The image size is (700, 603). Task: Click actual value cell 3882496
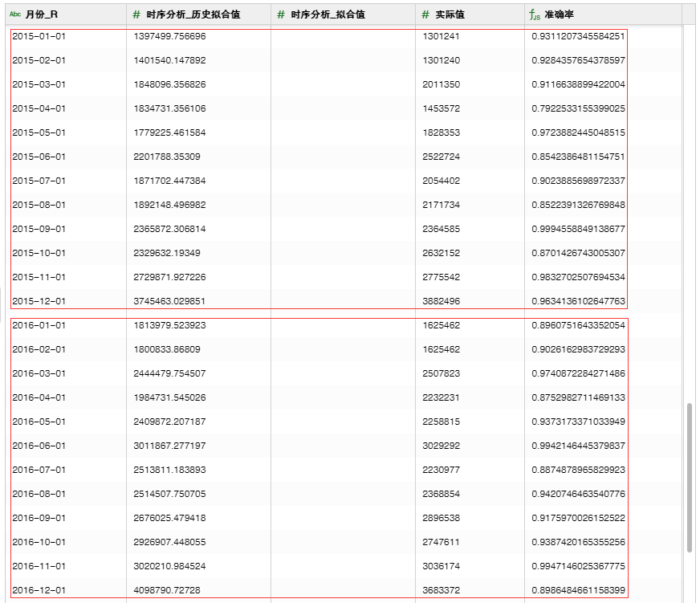point(441,301)
